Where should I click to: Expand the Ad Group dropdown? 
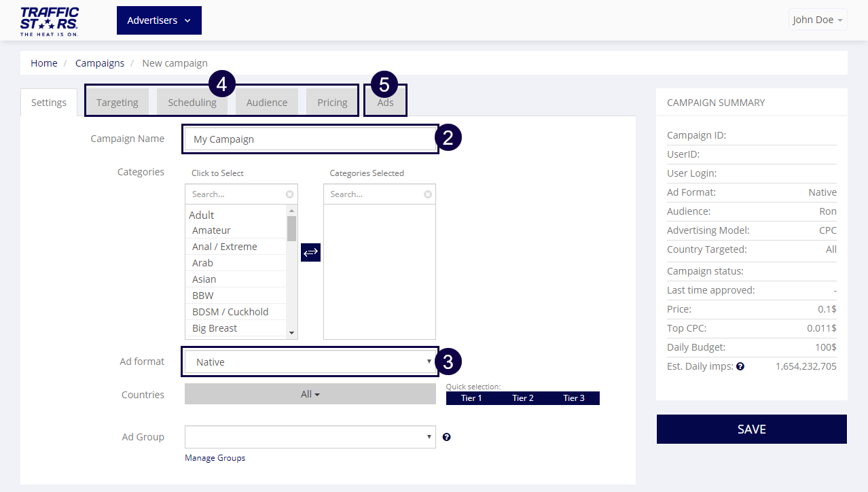310,437
